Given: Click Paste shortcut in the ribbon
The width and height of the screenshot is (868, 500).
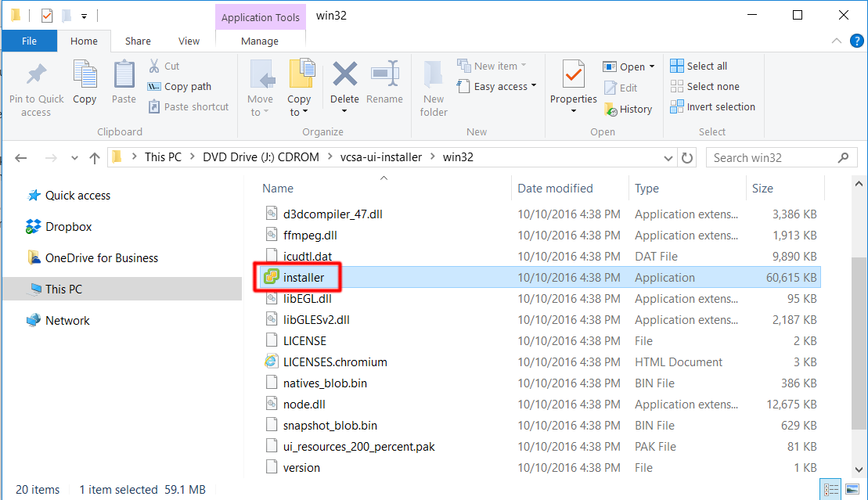Looking at the screenshot, I should tap(188, 107).
